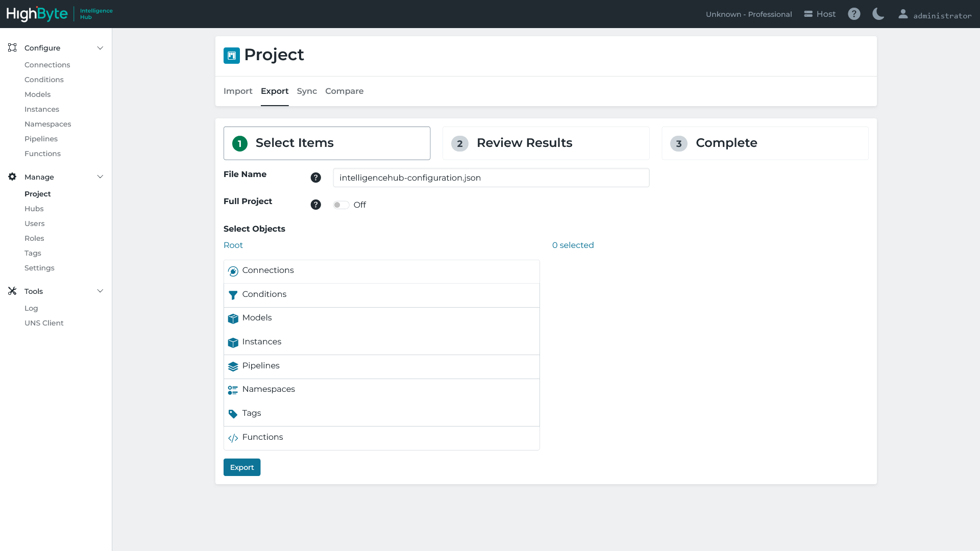Click the HighByte Intelligence Hub logo
This screenshot has width=980, height=551.
pos(60,14)
